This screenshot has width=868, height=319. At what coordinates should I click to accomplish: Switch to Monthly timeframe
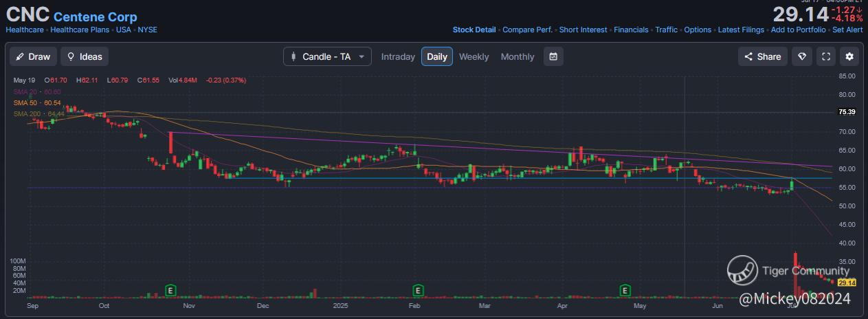click(x=517, y=56)
